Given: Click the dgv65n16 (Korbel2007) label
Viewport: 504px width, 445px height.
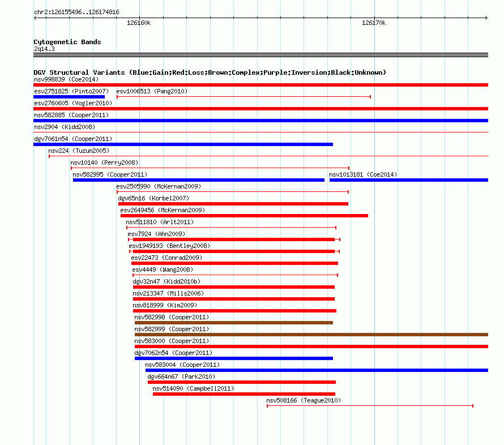Looking at the screenshot, I should click(153, 198).
